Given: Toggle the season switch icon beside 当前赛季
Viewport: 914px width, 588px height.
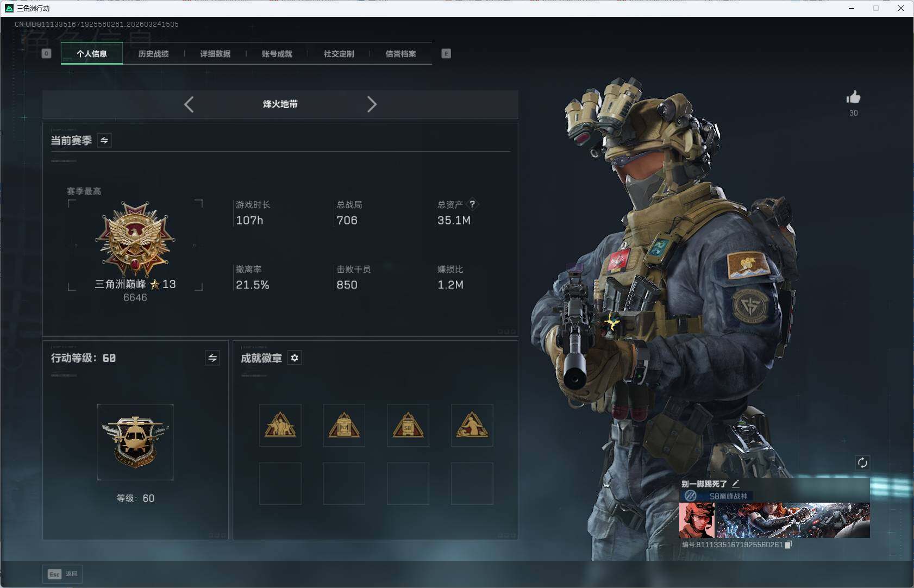Looking at the screenshot, I should 104,140.
